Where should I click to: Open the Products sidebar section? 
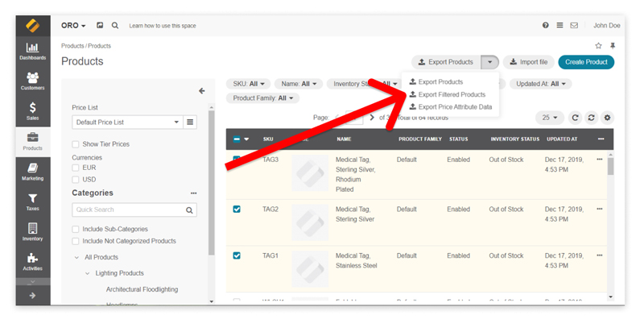33,142
